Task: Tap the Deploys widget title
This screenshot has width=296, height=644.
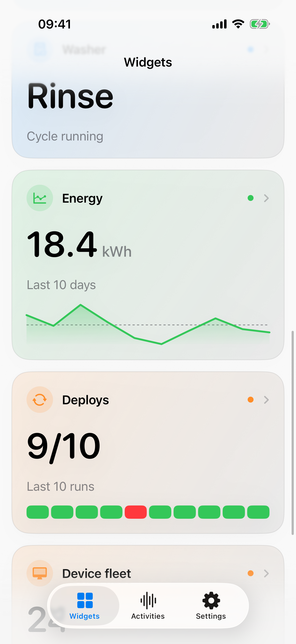Action: click(x=85, y=400)
